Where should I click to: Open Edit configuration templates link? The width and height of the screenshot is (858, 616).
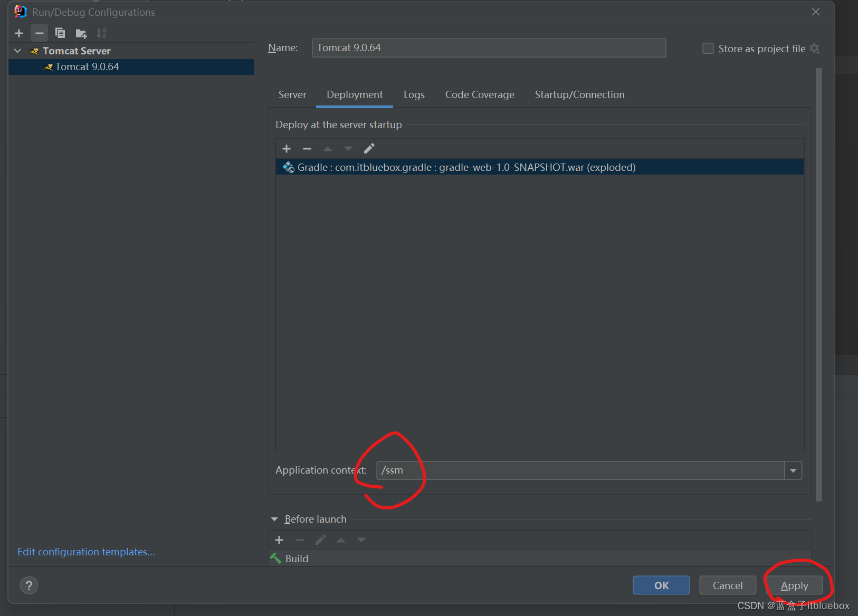pos(86,552)
